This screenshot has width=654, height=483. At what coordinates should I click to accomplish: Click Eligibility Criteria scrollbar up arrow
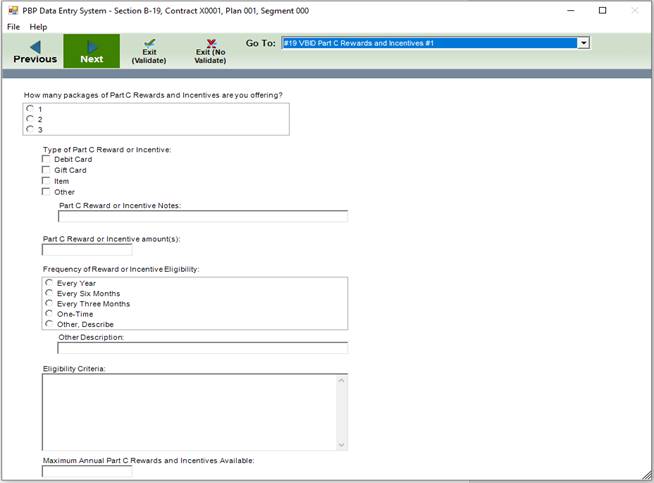click(x=342, y=380)
